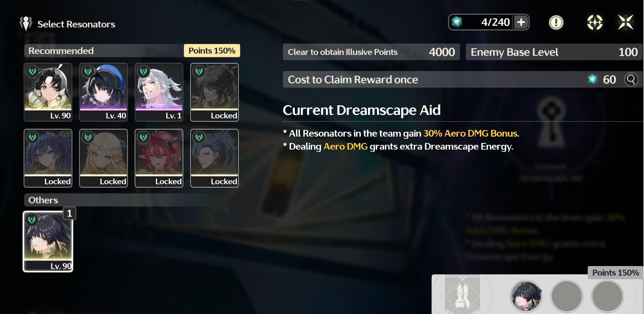This screenshot has height=314, width=644.
Task: Click the Cost to Claim Reward bar
Action: [x=463, y=79]
